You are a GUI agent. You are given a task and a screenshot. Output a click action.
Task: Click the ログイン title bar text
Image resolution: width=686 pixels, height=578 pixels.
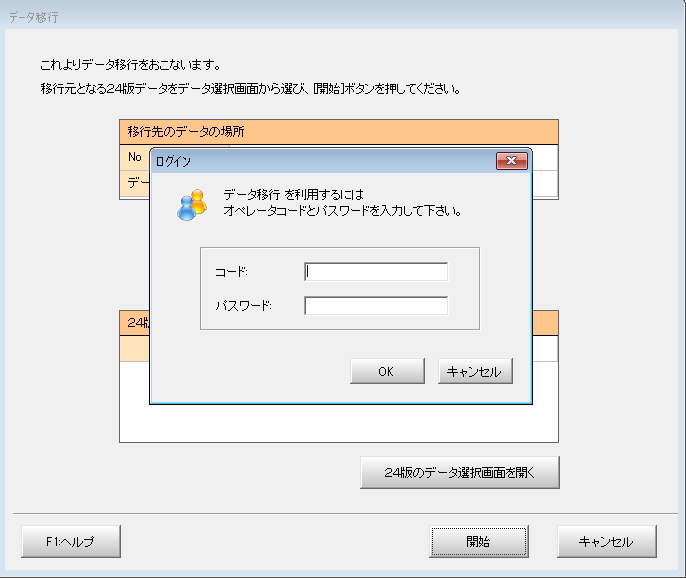(173, 161)
